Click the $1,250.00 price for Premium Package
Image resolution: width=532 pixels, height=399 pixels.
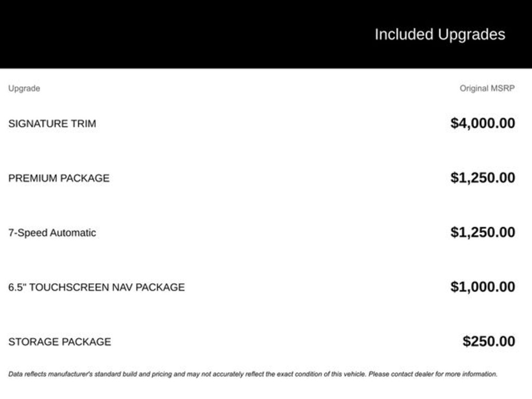(483, 178)
